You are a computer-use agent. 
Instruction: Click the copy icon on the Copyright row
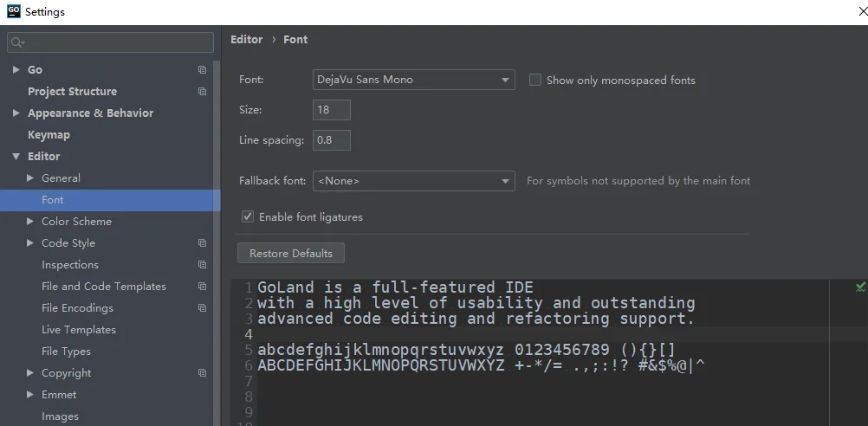(202, 373)
